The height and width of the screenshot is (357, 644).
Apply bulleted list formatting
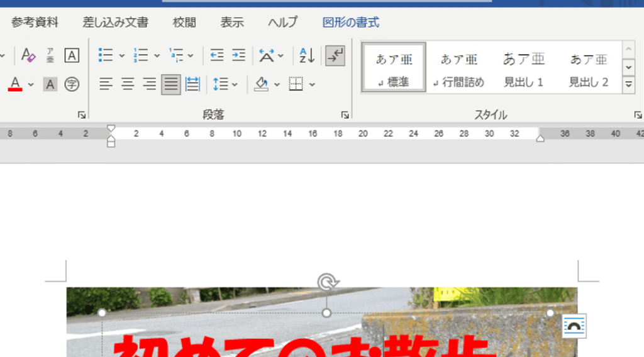coord(106,55)
